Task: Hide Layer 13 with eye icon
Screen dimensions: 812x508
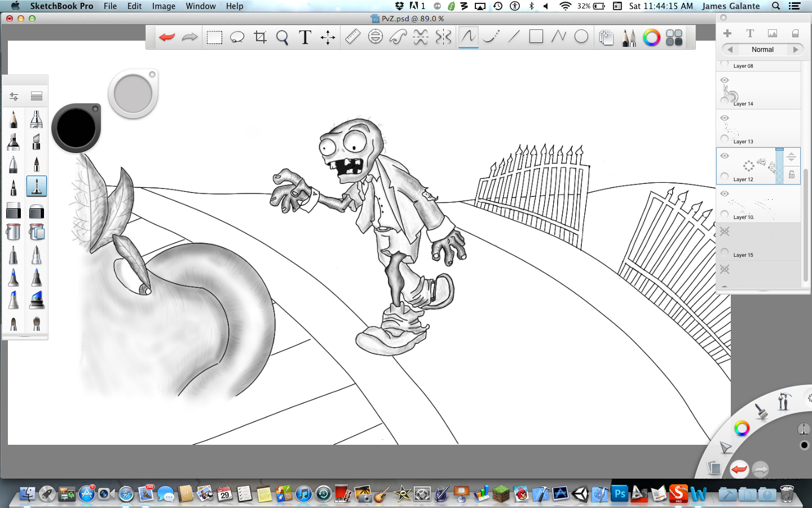Action: pos(725,118)
